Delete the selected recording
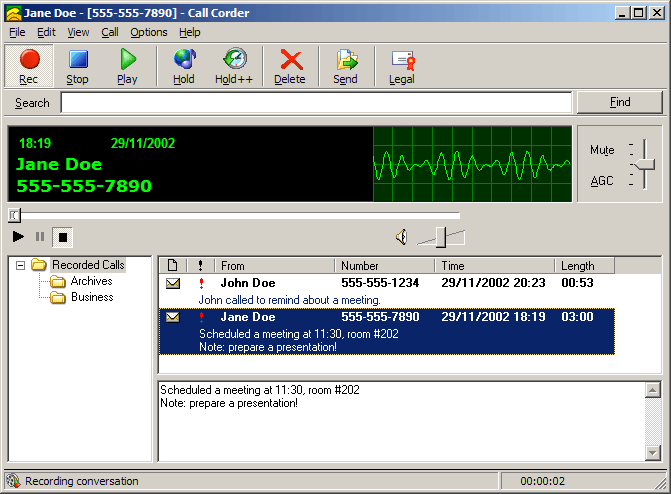This screenshot has height=494, width=671. coord(290,66)
